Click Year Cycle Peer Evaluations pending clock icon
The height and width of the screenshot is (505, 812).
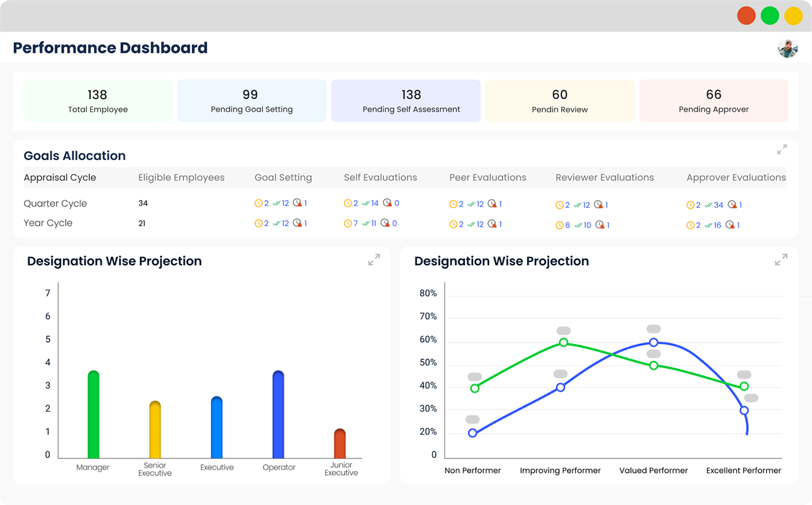[x=453, y=224]
